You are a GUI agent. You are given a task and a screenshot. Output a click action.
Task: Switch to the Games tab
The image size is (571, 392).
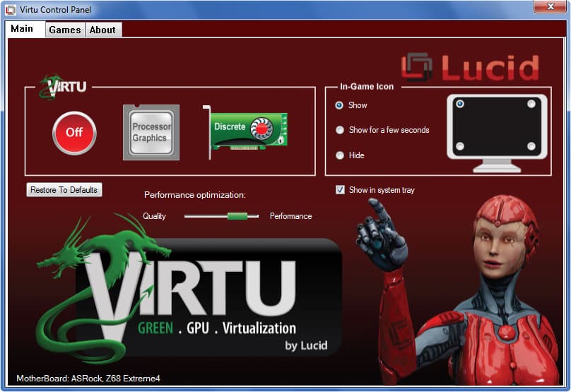[x=65, y=30]
